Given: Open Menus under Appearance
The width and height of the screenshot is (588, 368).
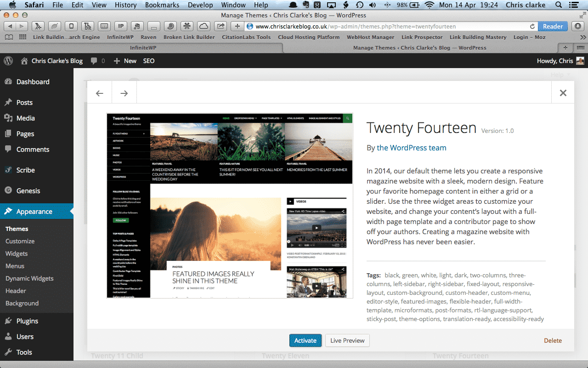Looking at the screenshot, I should click(x=15, y=266).
